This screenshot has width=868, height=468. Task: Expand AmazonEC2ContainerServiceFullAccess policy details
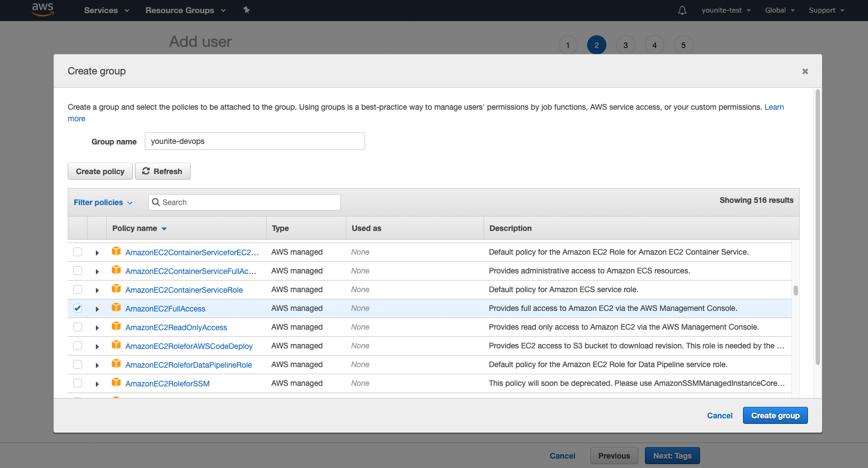click(x=97, y=272)
